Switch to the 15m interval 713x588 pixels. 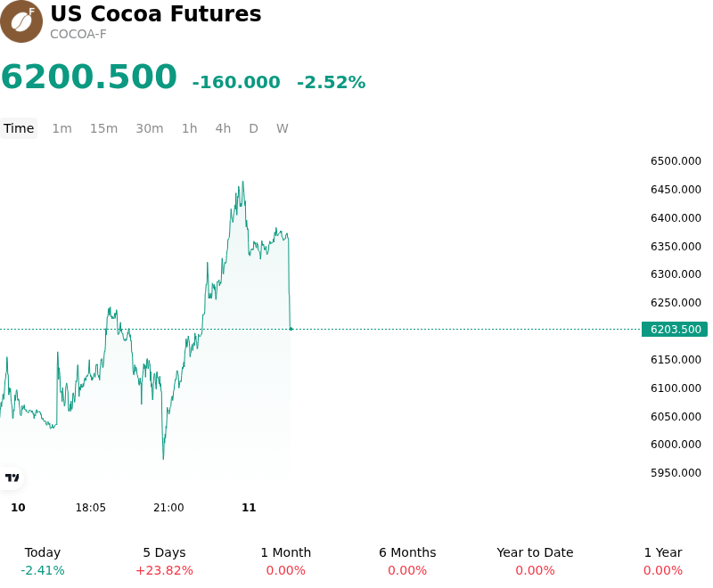pyautogui.click(x=103, y=128)
